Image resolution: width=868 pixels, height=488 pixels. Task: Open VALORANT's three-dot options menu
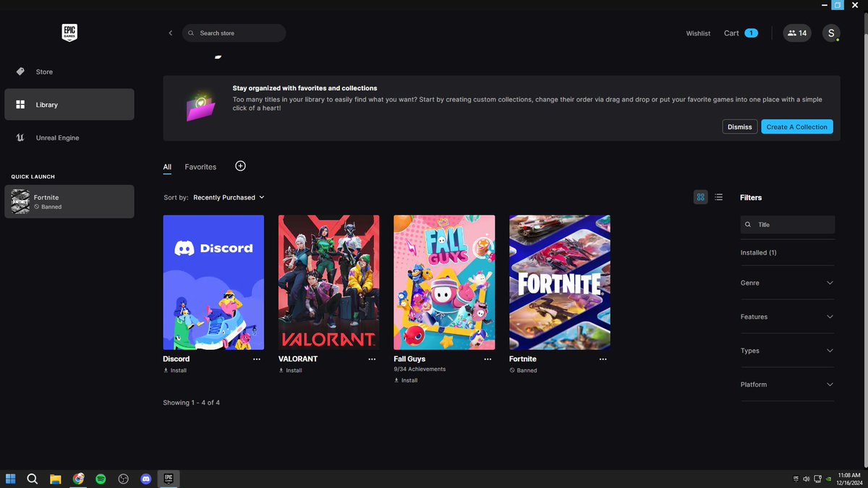pyautogui.click(x=372, y=359)
